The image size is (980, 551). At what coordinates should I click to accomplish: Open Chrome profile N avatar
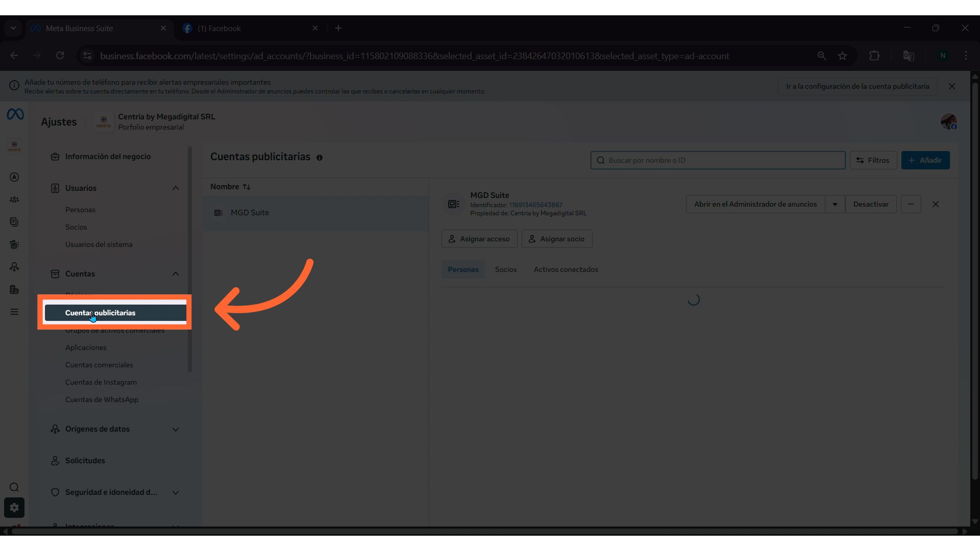coord(943,56)
